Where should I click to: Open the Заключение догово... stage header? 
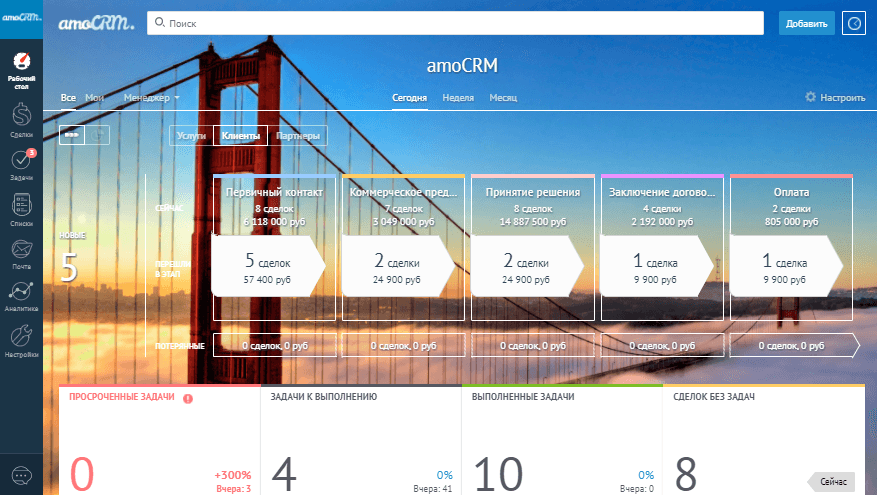point(662,192)
